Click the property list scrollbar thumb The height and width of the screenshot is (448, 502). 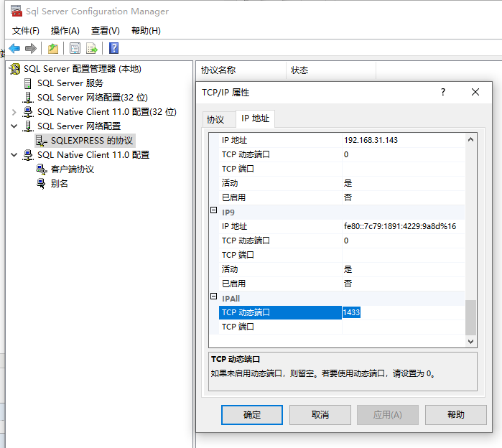(x=470, y=317)
